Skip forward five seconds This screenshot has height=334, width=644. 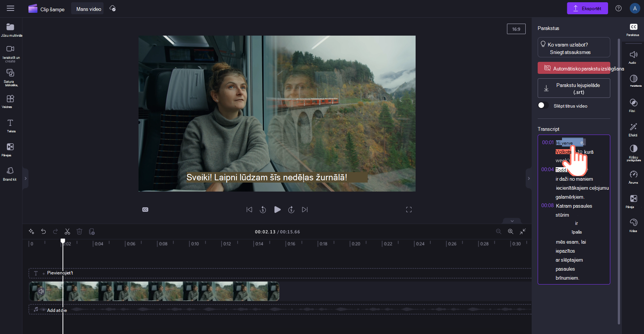(x=291, y=210)
